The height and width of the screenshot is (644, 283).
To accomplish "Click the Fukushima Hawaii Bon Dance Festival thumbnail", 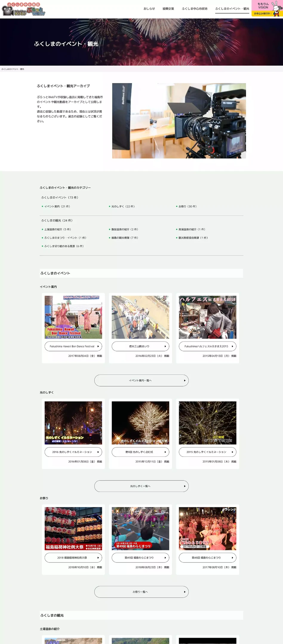I will (73, 317).
